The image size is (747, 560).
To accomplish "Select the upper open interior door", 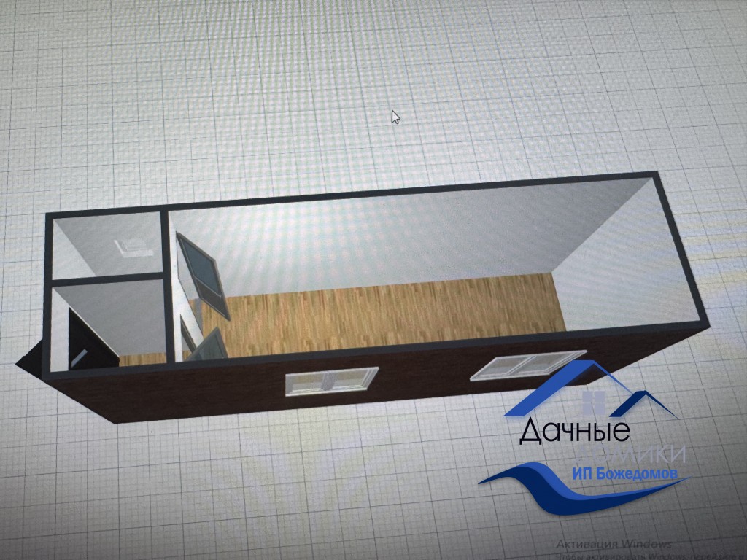I will [203, 275].
